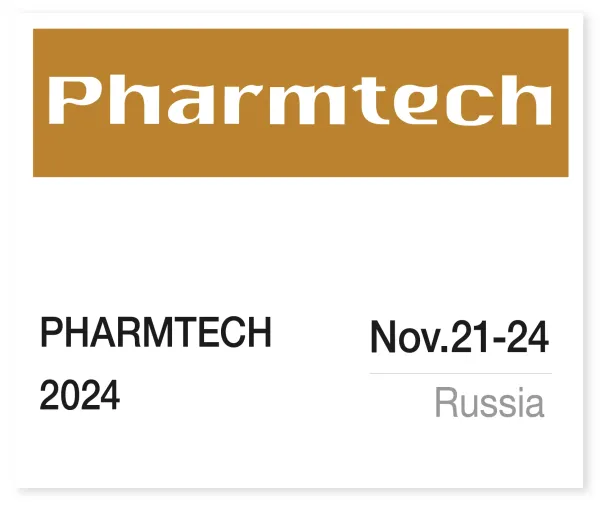Click the blank area below the banner

point(300,240)
